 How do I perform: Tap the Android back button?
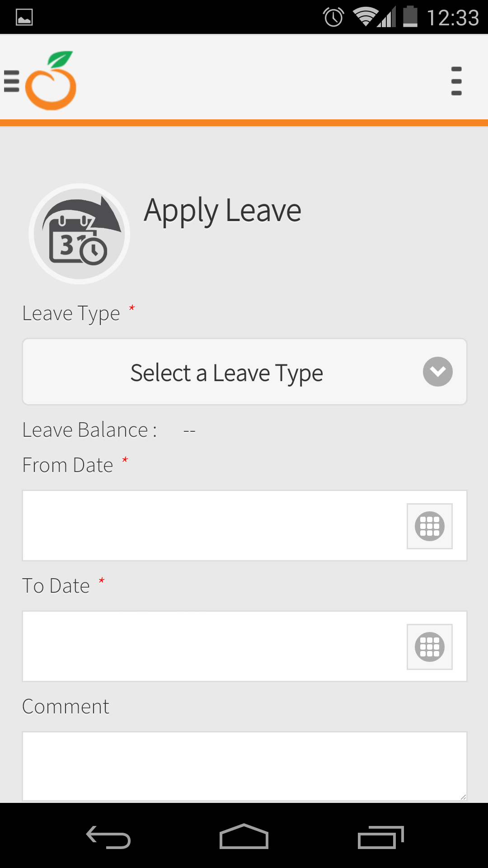pos(108,837)
